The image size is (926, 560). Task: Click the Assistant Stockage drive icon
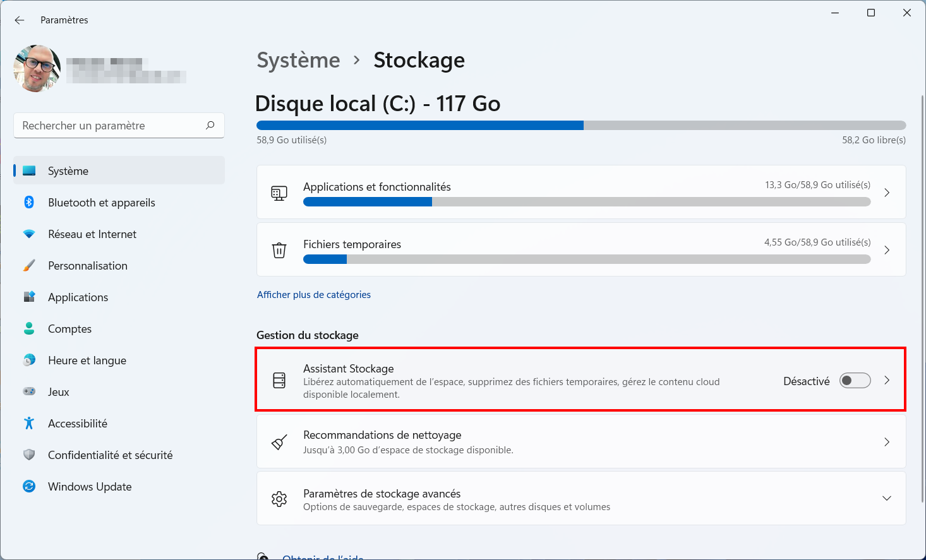(x=279, y=380)
